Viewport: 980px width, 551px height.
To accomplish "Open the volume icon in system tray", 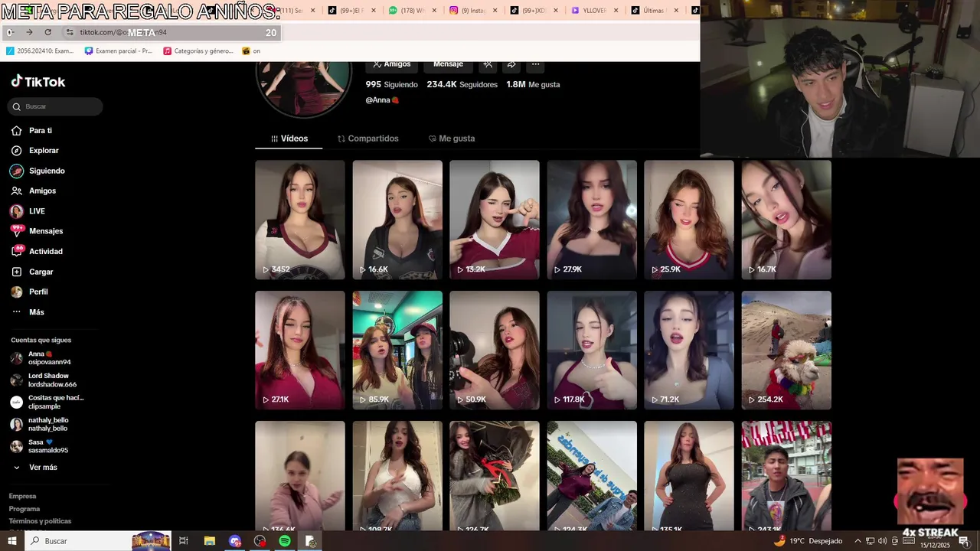I will coord(883,541).
